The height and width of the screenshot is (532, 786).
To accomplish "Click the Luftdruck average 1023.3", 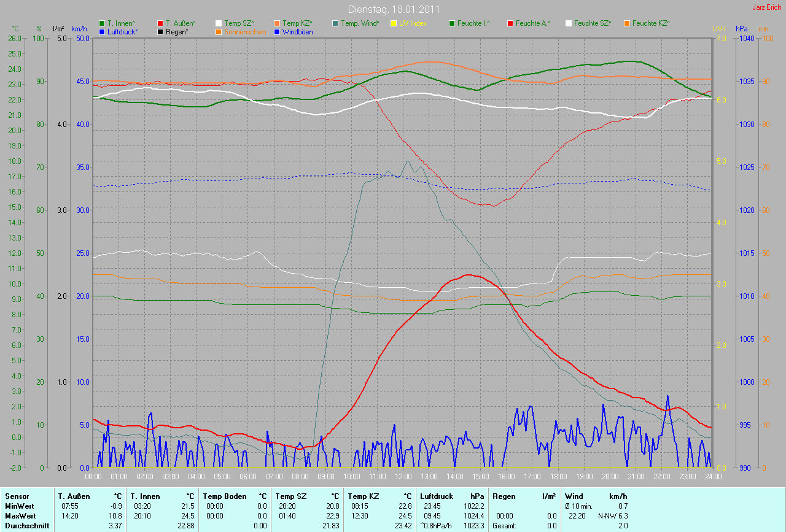I will 475,526.
